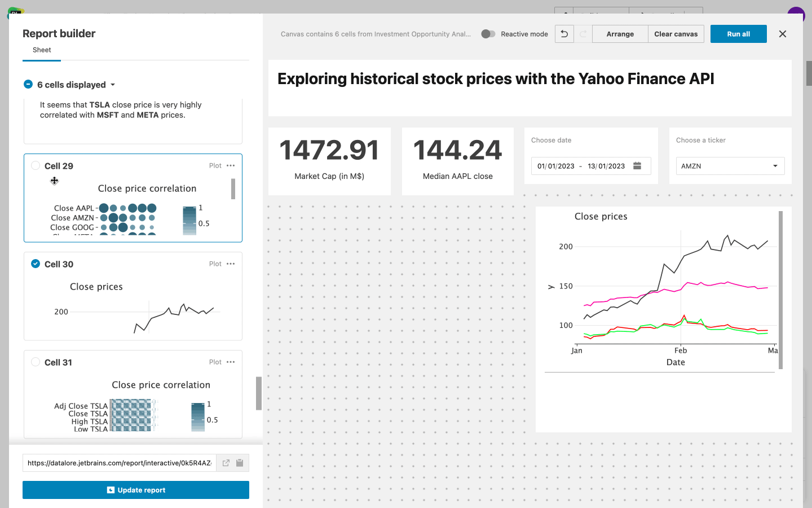Click the Update report button
812x508 pixels.
136,490
